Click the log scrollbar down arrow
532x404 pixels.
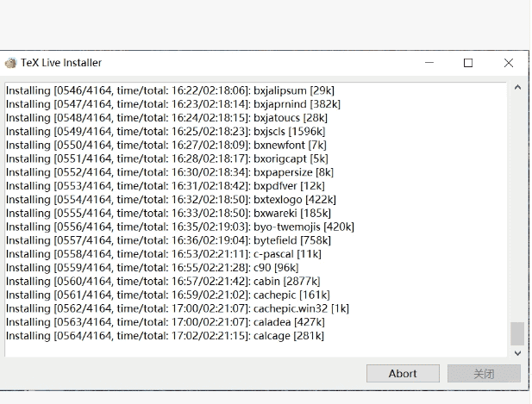coord(517,352)
